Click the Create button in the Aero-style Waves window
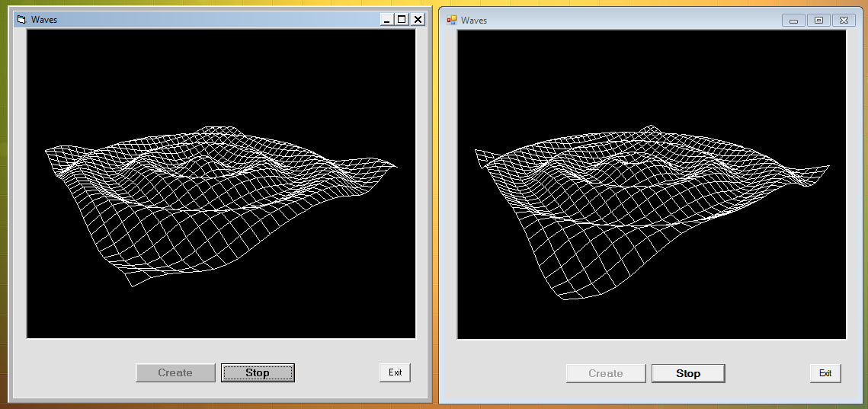868x409 pixels. [606, 373]
